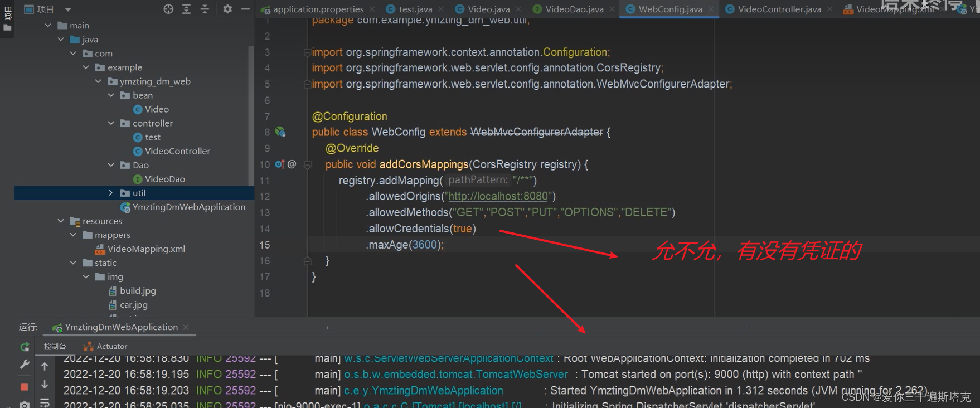The height and width of the screenshot is (408, 980).
Task: Open VideoController in project tree
Action: point(171,151)
